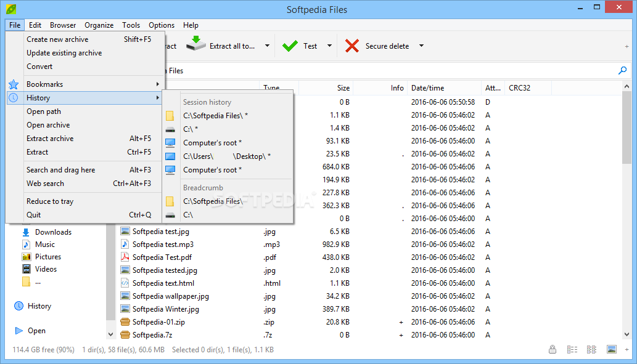Click the Bookmarks star icon in File menu
Viewport: 637px width, 364px height.
click(14, 84)
